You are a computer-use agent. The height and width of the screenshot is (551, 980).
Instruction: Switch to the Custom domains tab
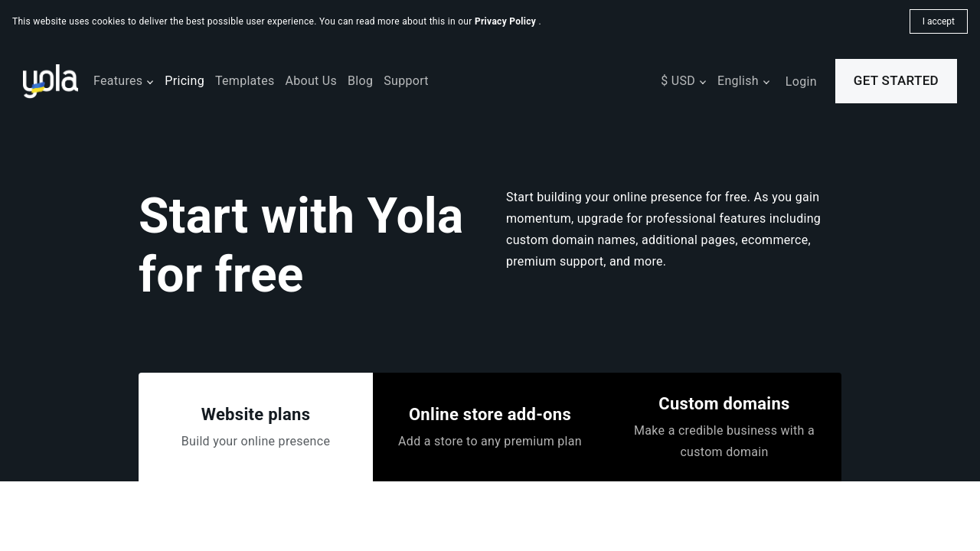pos(724,427)
